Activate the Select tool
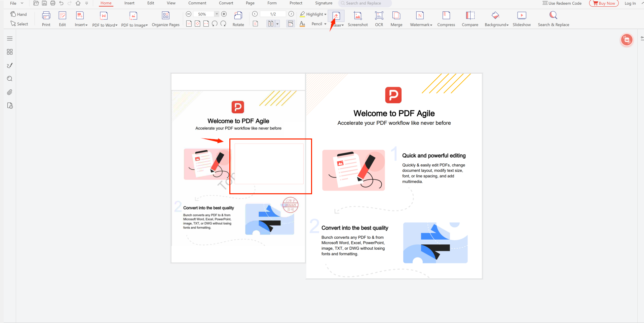This screenshot has width=644, height=323. click(19, 24)
